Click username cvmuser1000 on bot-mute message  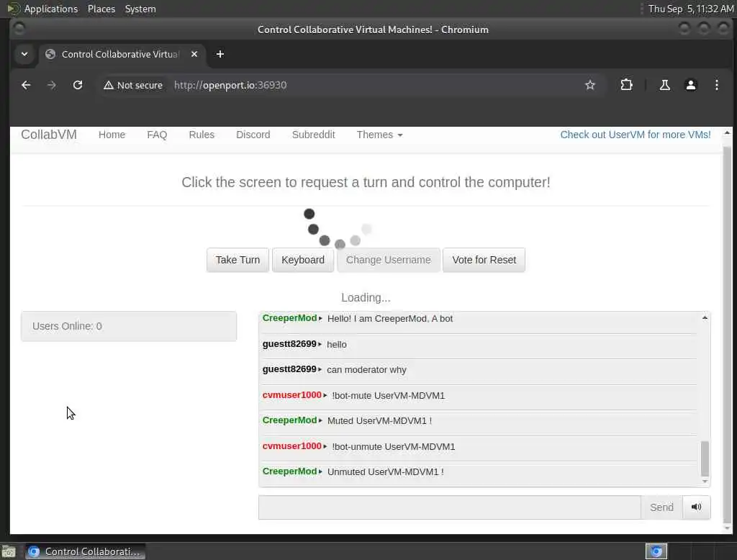292,395
